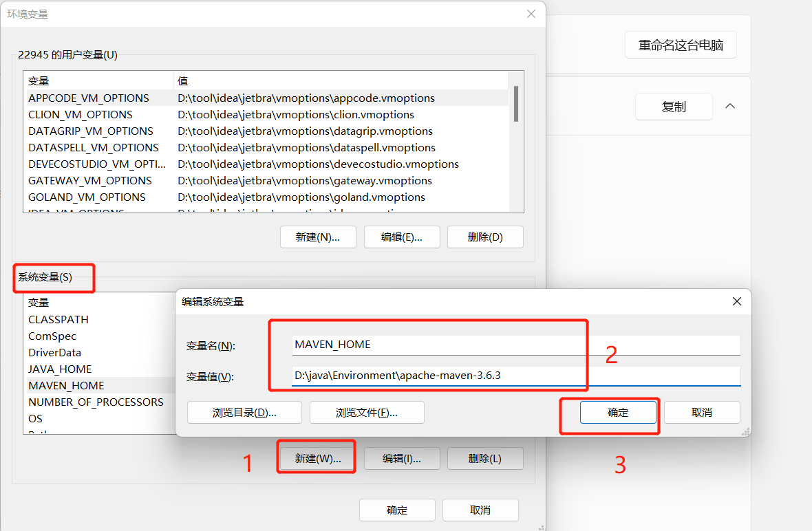This screenshot has height=531, width=812.
Task: Click 确定 at bottom of Environment Variables window
Action: [x=397, y=510]
